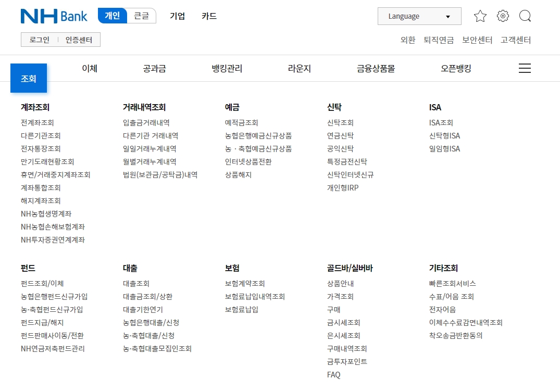The image size is (560, 392).
Task: Select the star favorites icon
Action: [x=480, y=16]
